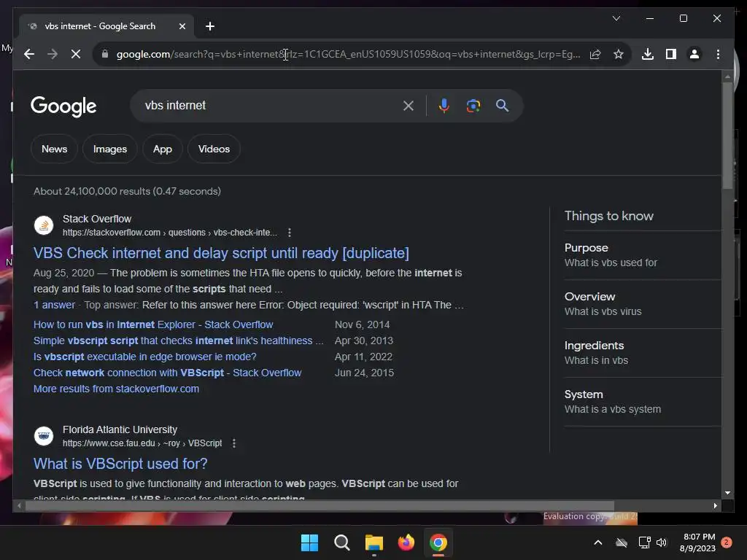Filter results by App

click(x=163, y=149)
